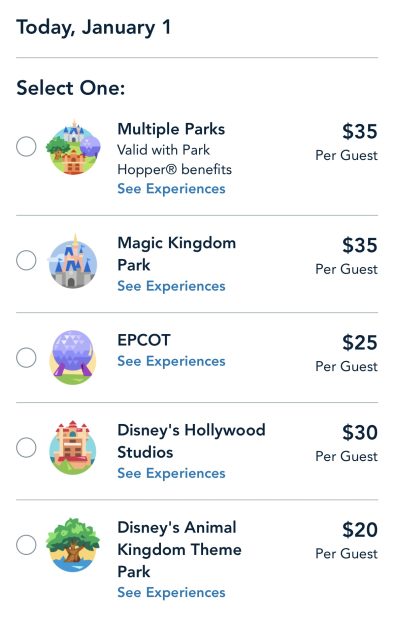This screenshot has width=394, height=625.
Task: View See Experiences for Animal Kingdom
Action: (x=171, y=593)
